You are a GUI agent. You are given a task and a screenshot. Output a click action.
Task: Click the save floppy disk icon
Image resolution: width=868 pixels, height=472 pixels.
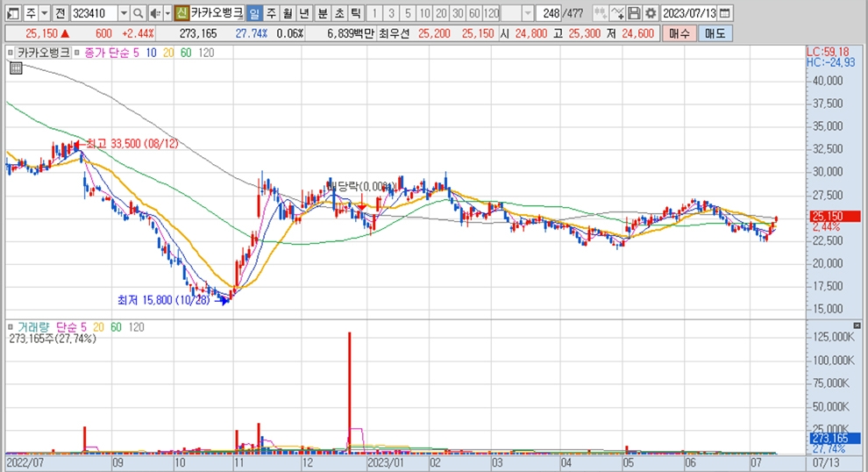(634, 13)
